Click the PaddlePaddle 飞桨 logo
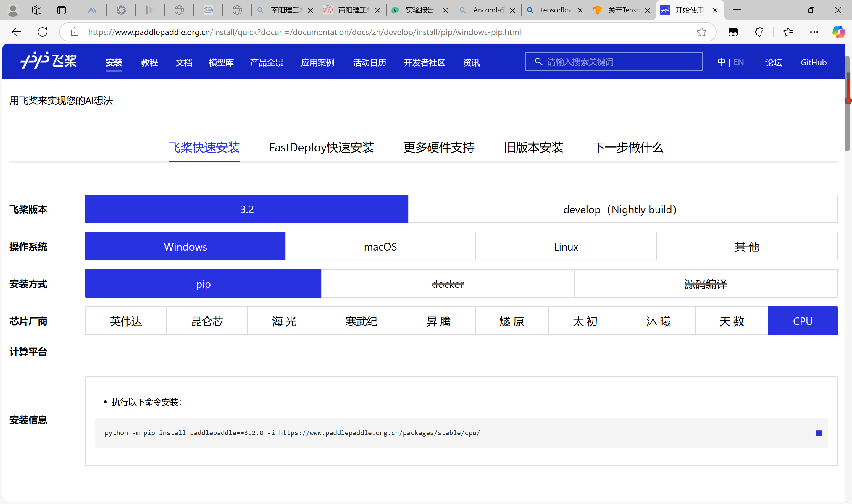 [49, 61]
